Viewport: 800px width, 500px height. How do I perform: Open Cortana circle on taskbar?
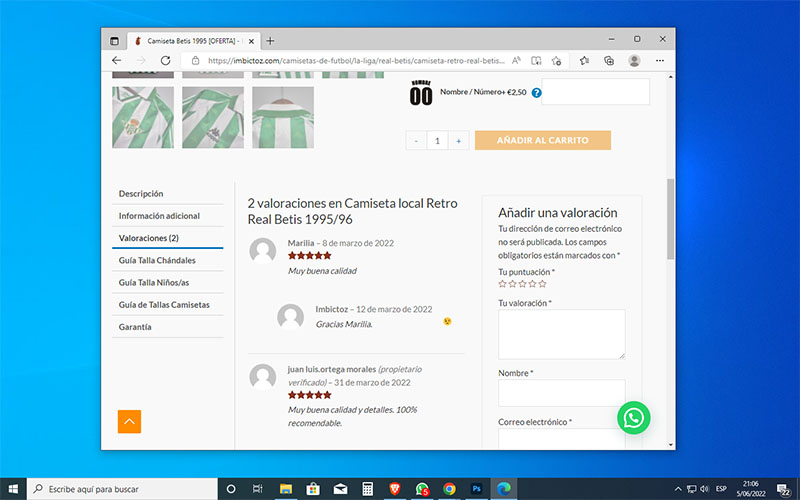pyautogui.click(x=231, y=489)
